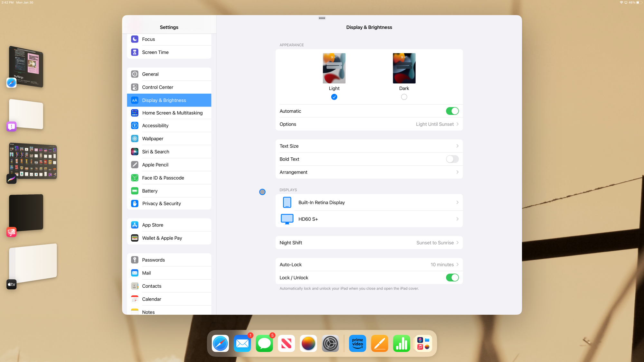644x362 pixels.
Task: Select Dark appearance radio button
Action: pyautogui.click(x=404, y=97)
